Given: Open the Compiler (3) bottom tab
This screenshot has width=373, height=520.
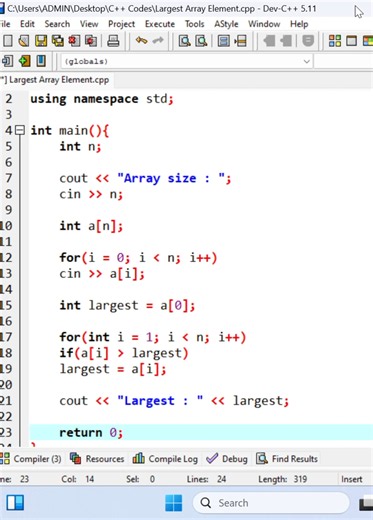Looking at the screenshot, I should point(31,459).
